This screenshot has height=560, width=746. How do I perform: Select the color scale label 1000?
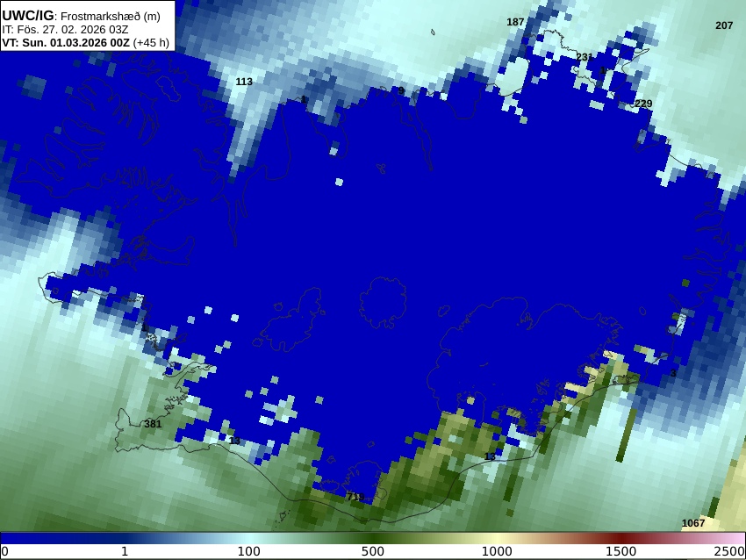[497, 552]
